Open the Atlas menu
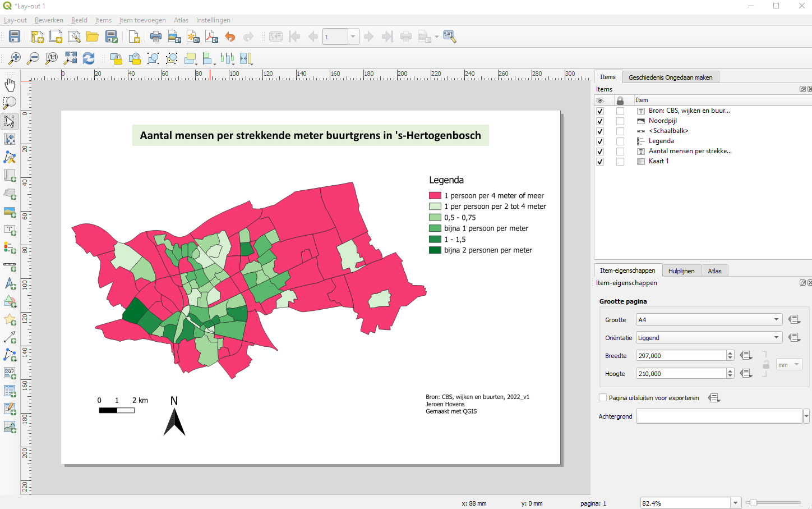This screenshot has height=509, width=812. 181,20
